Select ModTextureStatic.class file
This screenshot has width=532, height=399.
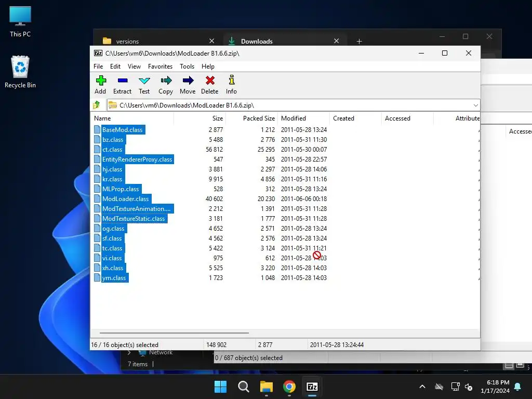click(134, 219)
